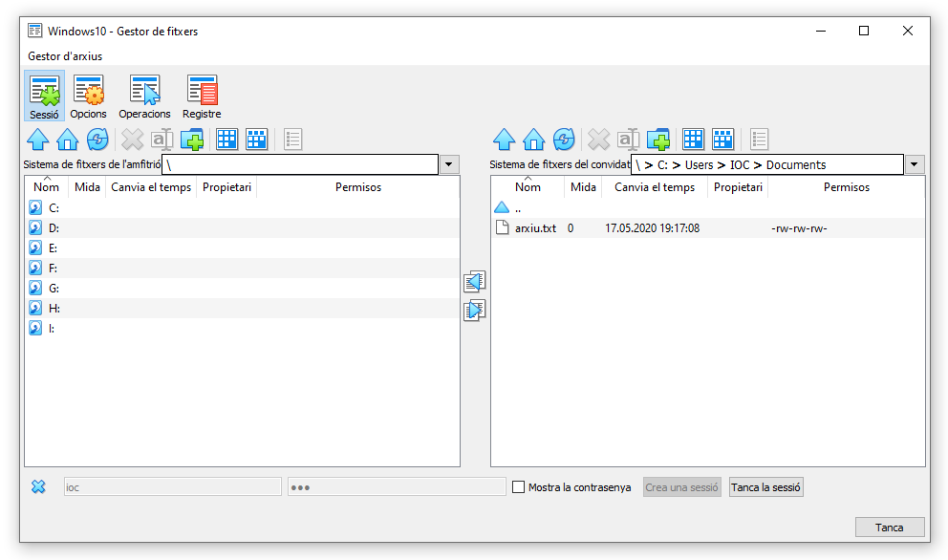Enable Mostra la contrasenya checkbox
The image size is (948, 560).
click(519, 487)
